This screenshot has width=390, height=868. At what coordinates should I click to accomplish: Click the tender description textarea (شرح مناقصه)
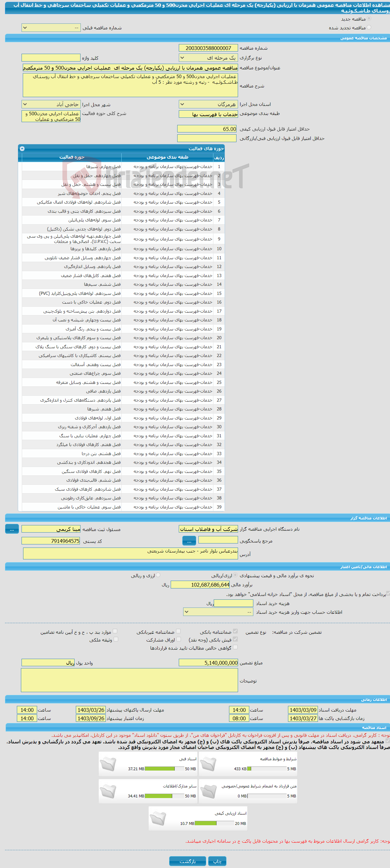[130, 85]
